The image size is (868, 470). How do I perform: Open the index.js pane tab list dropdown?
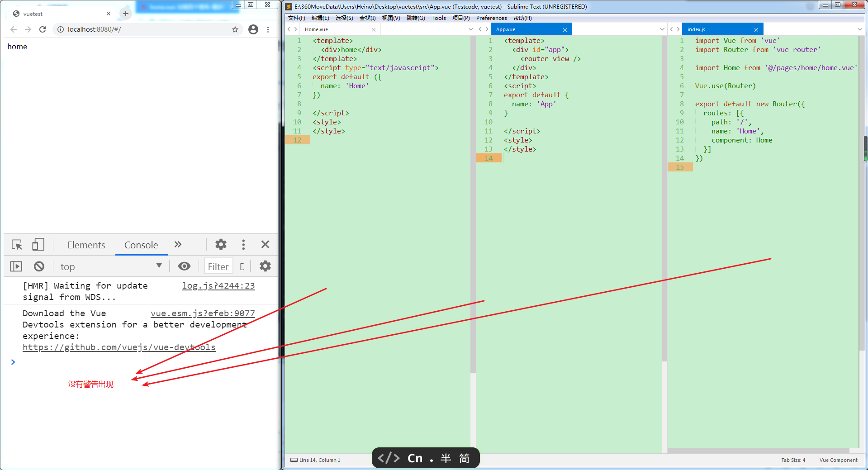(860, 29)
